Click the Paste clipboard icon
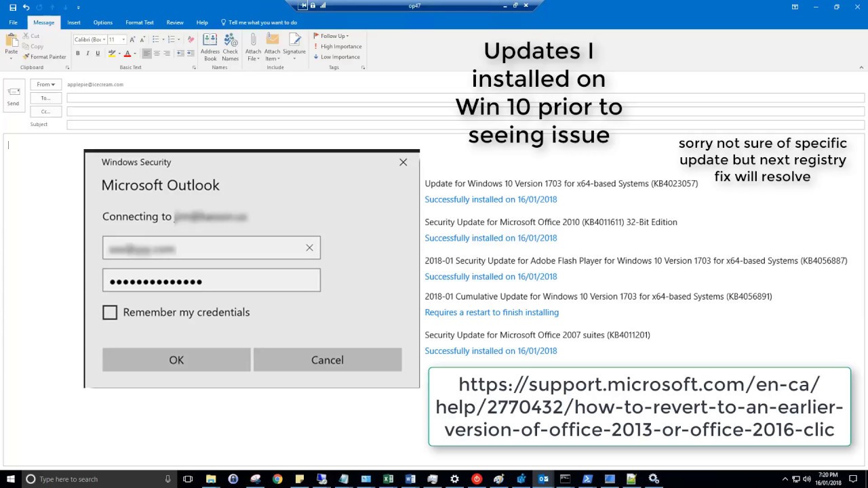 [12, 41]
